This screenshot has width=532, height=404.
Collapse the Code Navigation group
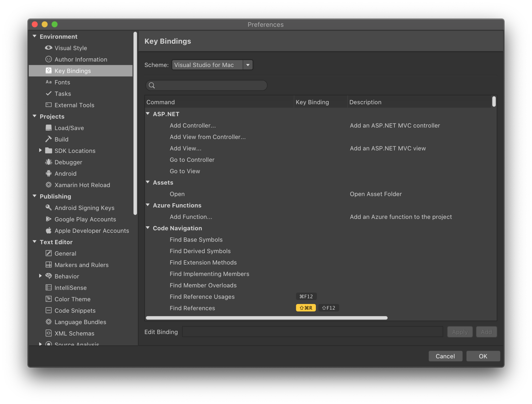pos(148,228)
